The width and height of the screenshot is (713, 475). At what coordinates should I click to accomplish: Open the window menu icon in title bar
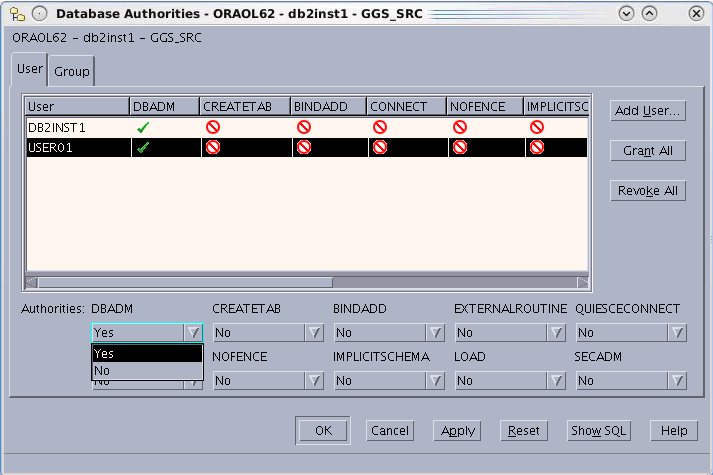[17, 14]
